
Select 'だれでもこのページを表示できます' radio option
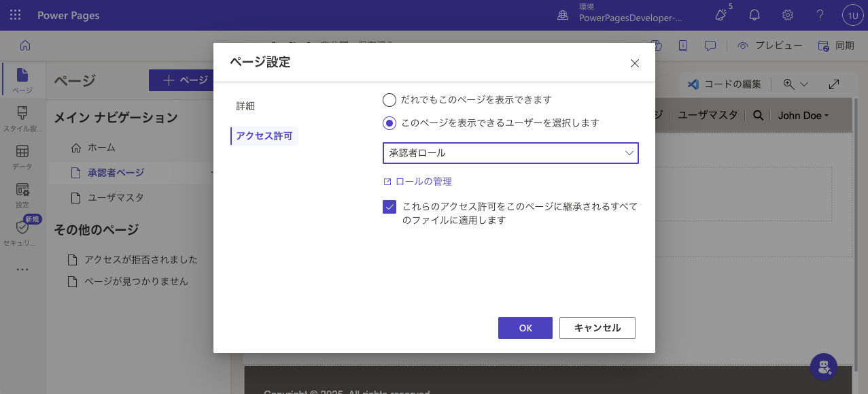point(389,100)
